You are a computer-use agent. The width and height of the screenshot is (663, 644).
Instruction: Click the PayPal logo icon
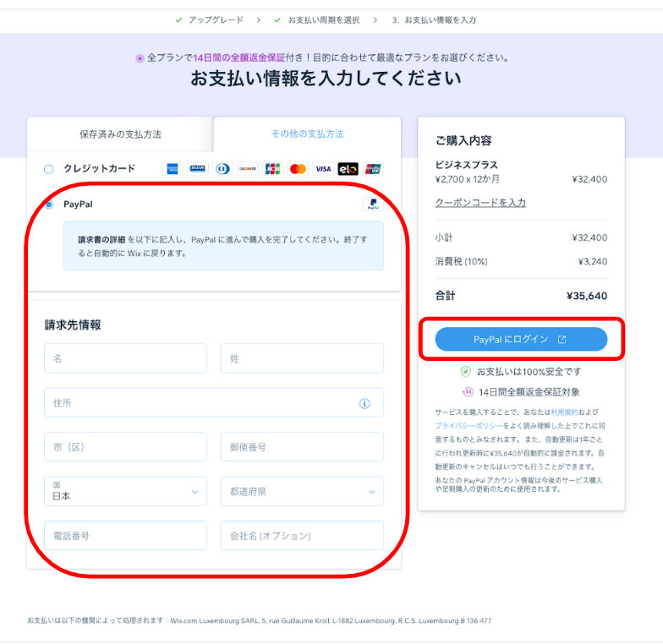(373, 205)
